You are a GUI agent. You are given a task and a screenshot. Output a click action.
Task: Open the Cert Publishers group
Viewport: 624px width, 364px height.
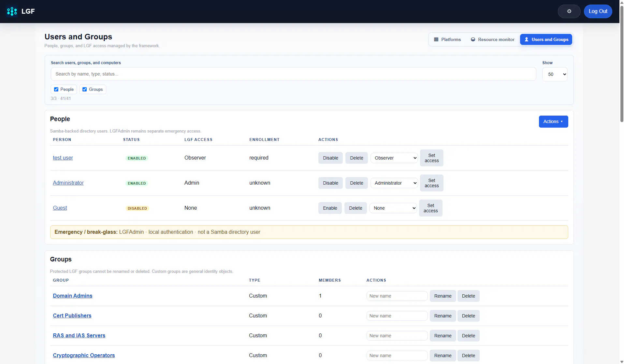(72, 316)
